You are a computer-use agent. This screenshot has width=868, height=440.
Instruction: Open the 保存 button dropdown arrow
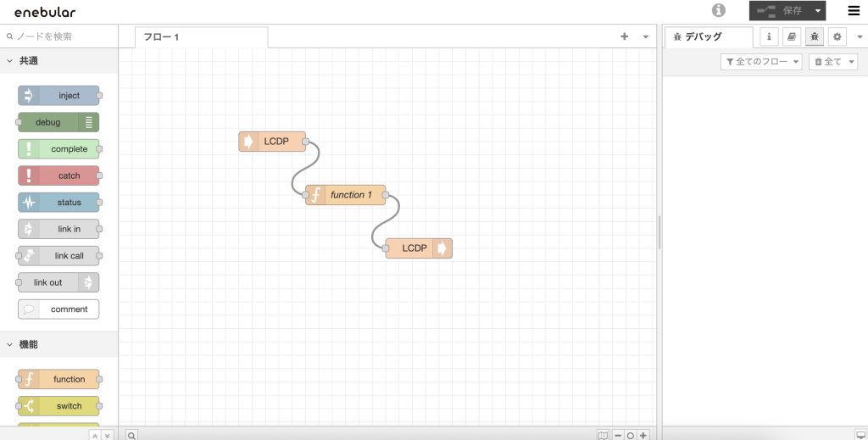pyautogui.click(x=818, y=10)
